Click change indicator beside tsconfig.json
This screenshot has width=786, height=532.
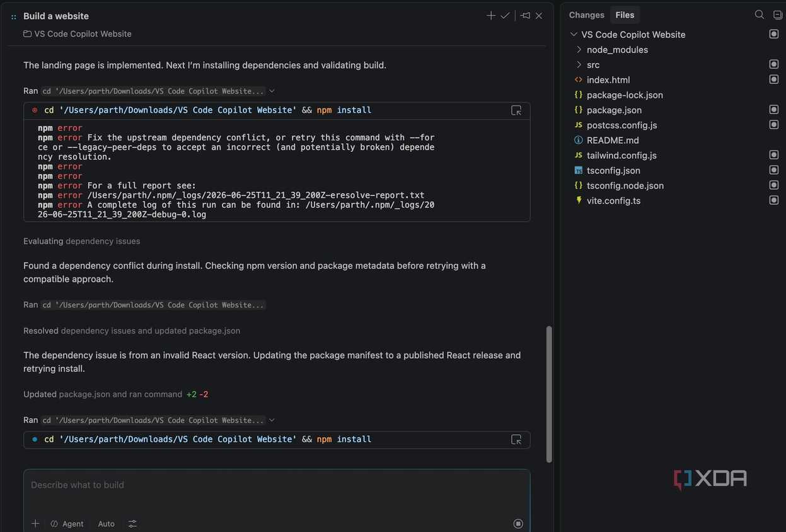tap(774, 170)
